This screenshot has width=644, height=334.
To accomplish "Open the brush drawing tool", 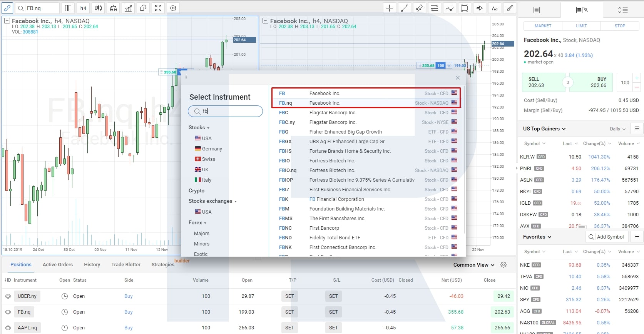I will [x=510, y=8].
